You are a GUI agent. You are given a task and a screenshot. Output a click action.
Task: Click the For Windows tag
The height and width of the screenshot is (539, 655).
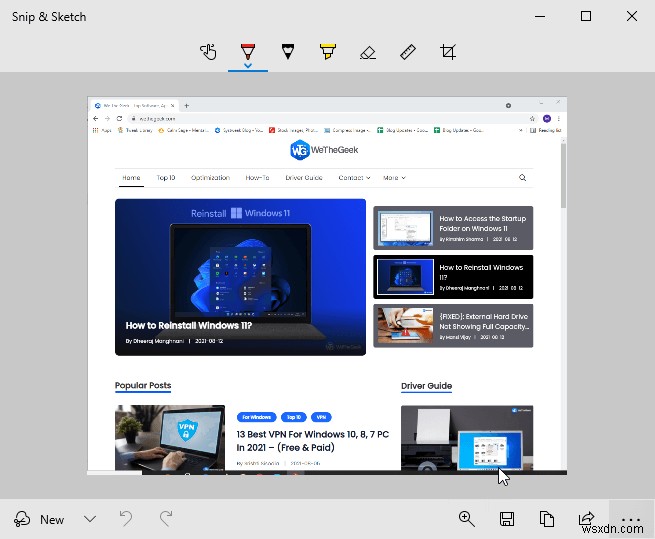coord(256,417)
